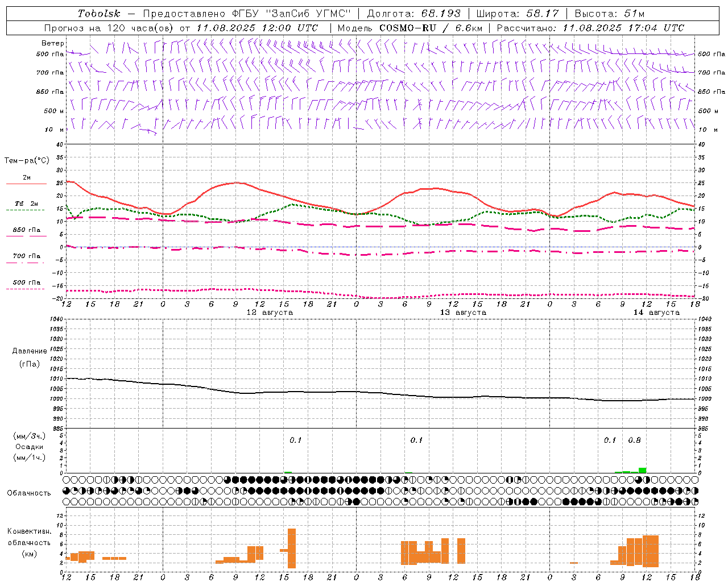Click the red '2м' legend line sample
The height and width of the screenshot is (582, 728).
pyautogui.click(x=26, y=184)
